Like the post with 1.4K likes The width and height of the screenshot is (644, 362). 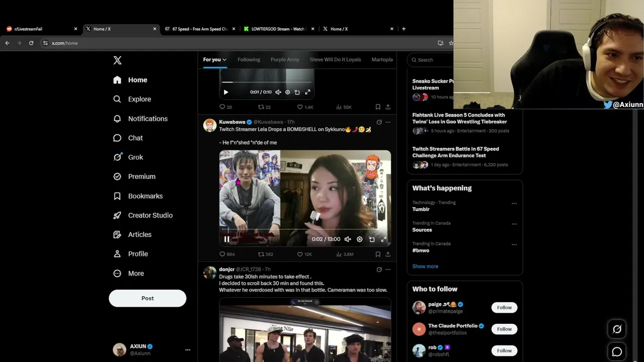pyautogui.click(x=305, y=107)
